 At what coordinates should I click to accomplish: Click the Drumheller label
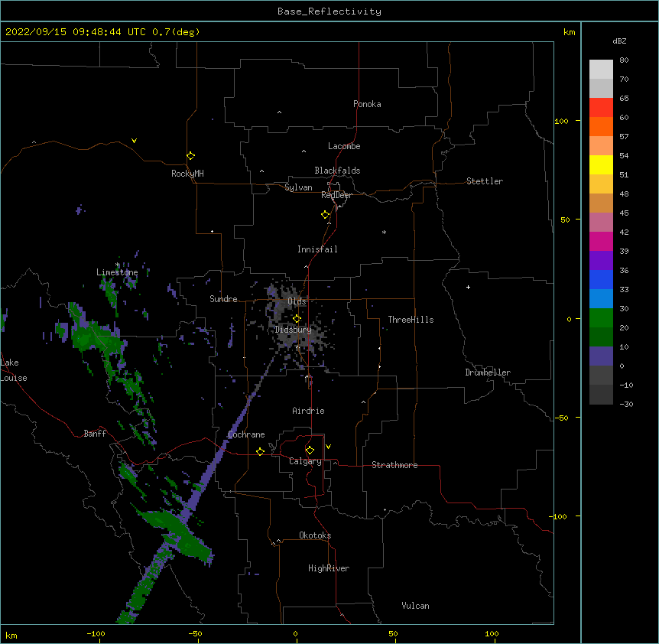coord(488,372)
